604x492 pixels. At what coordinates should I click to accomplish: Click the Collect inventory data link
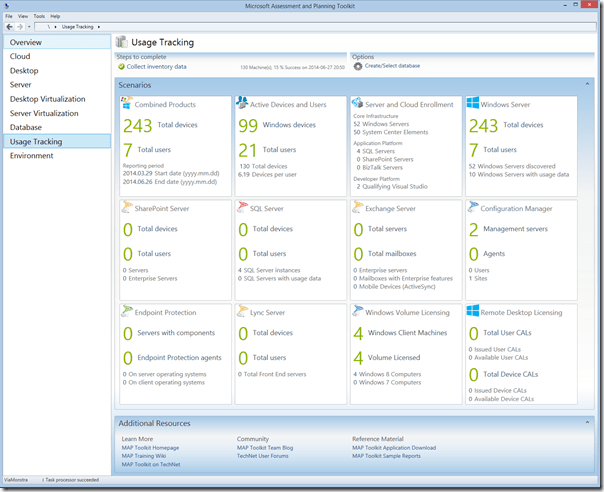(156, 66)
